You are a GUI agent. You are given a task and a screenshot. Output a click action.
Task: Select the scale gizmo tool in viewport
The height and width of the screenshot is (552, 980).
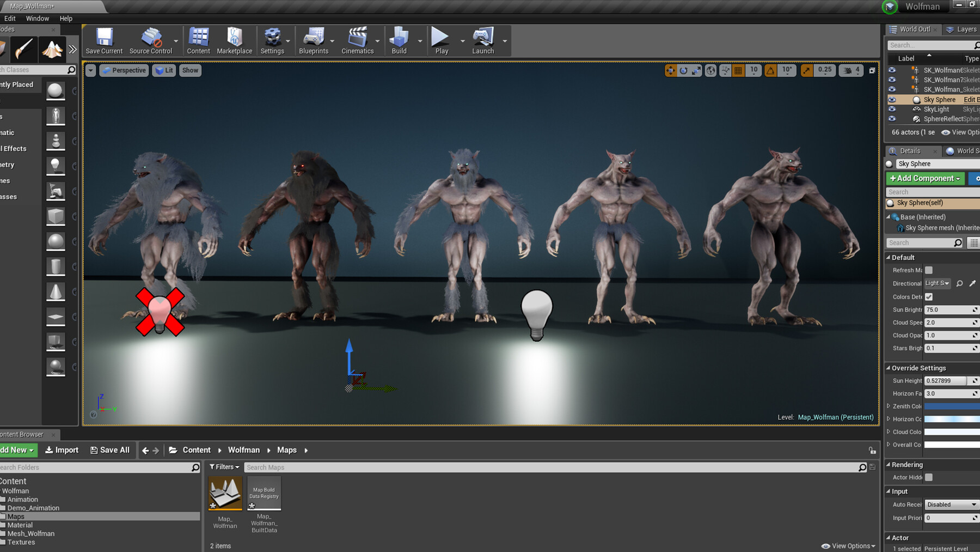[696, 70]
